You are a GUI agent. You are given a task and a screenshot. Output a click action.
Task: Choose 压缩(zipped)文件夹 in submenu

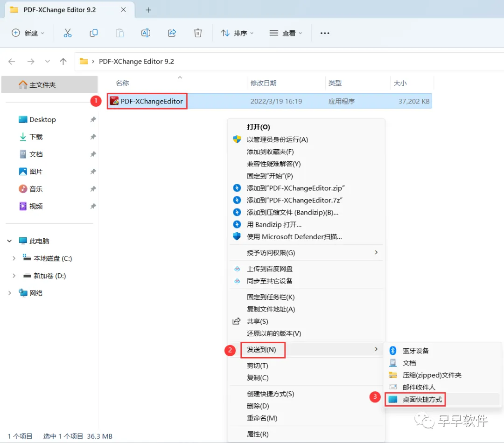coord(442,375)
